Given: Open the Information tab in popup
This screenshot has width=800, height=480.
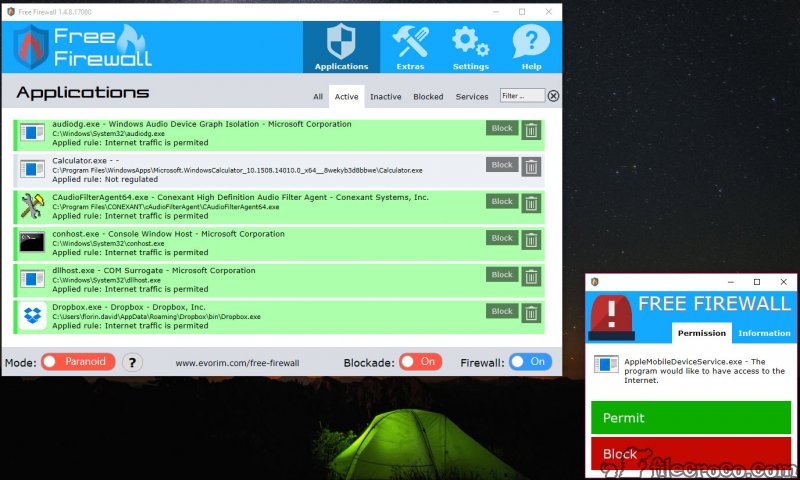Looking at the screenshot, I should pyautogui.click(x=764, y=333).
